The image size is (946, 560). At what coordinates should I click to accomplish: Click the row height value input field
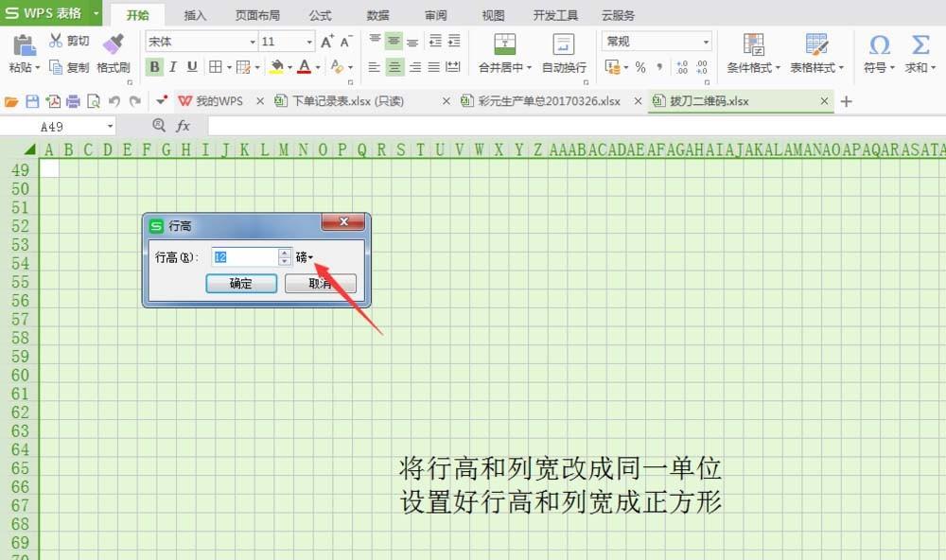click(244, 255)
